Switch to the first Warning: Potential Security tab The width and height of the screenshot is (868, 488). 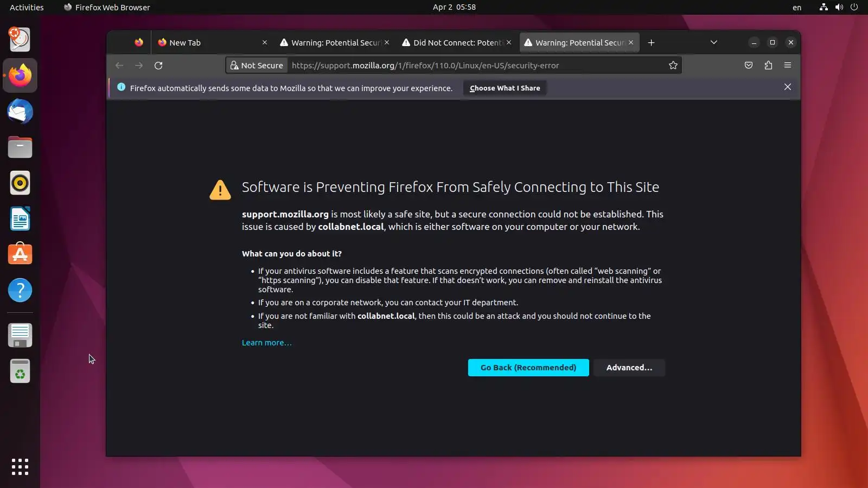(334, 42)
